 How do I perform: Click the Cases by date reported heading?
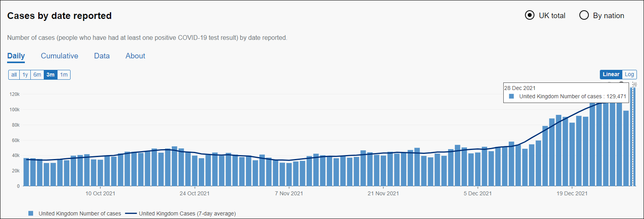pyautogui.click(x=60, y=16)
